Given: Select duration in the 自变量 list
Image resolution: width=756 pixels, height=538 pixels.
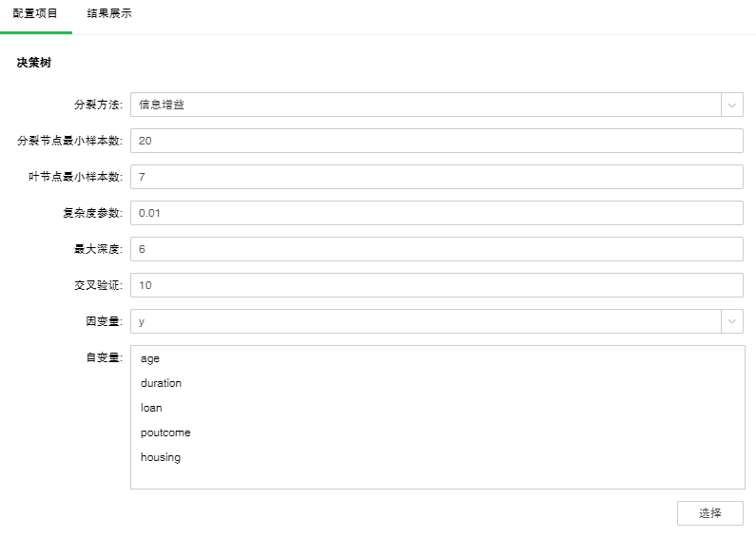Looking at the screenshot, I should tap(161, 383).
